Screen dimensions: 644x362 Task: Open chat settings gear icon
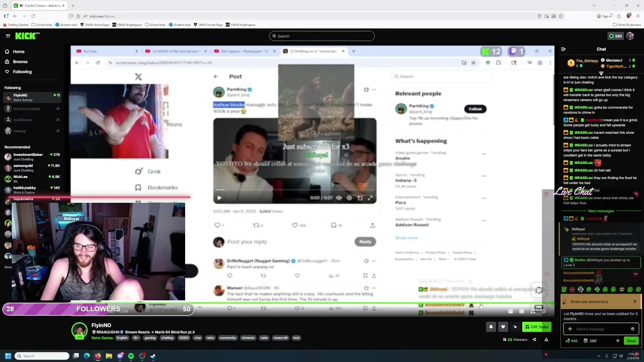(x=618, y=341)
